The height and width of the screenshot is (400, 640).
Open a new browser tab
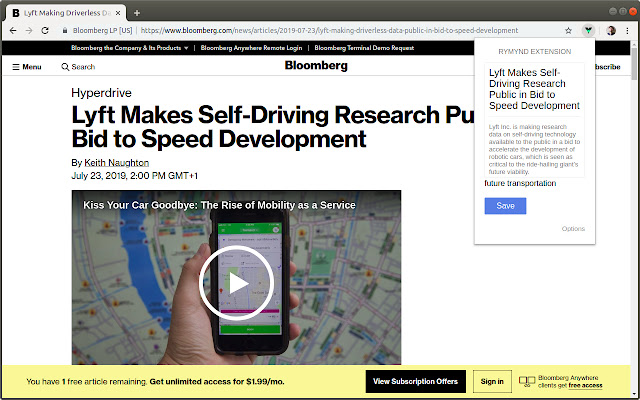pyautogui.click(x=137, y=12)
